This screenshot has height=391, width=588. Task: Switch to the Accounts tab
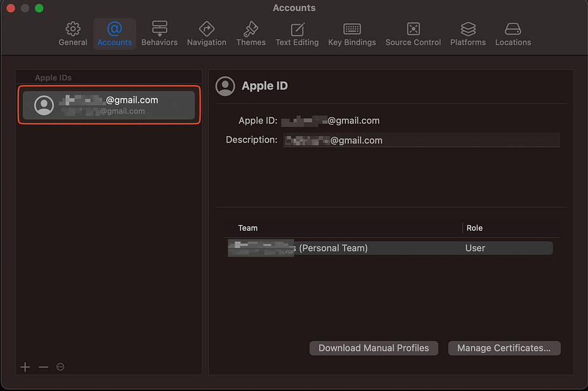(x=115, y=34)
